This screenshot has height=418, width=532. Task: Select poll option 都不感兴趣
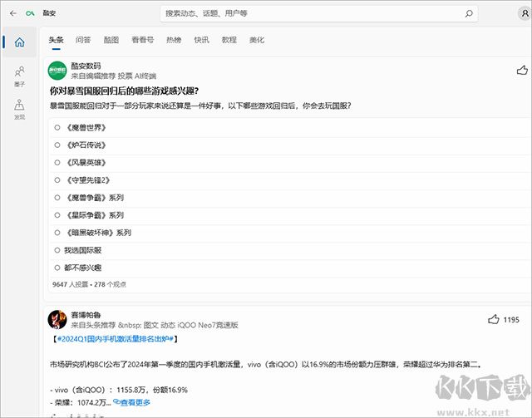tap(57, 268)
